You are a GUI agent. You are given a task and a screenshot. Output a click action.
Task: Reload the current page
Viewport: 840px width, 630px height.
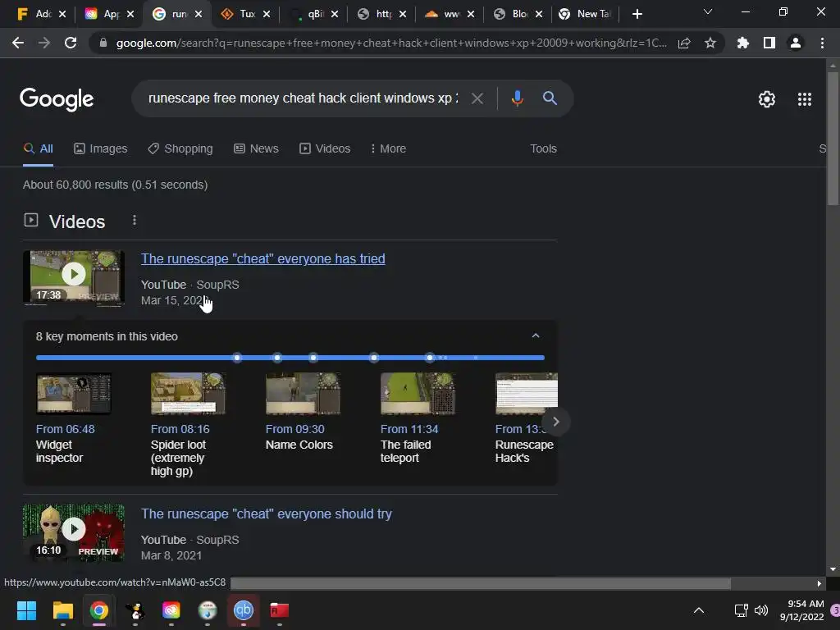[71, 43]
